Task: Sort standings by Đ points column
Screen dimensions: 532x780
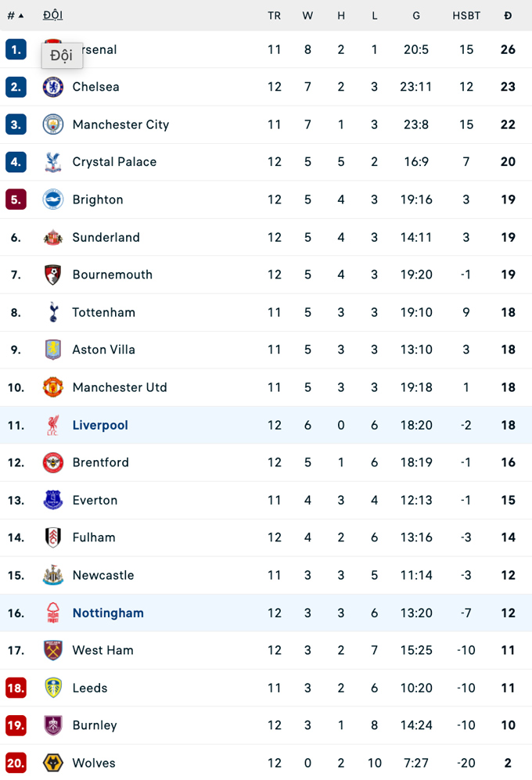Action: pyautogui.click(x=508, y=16)
